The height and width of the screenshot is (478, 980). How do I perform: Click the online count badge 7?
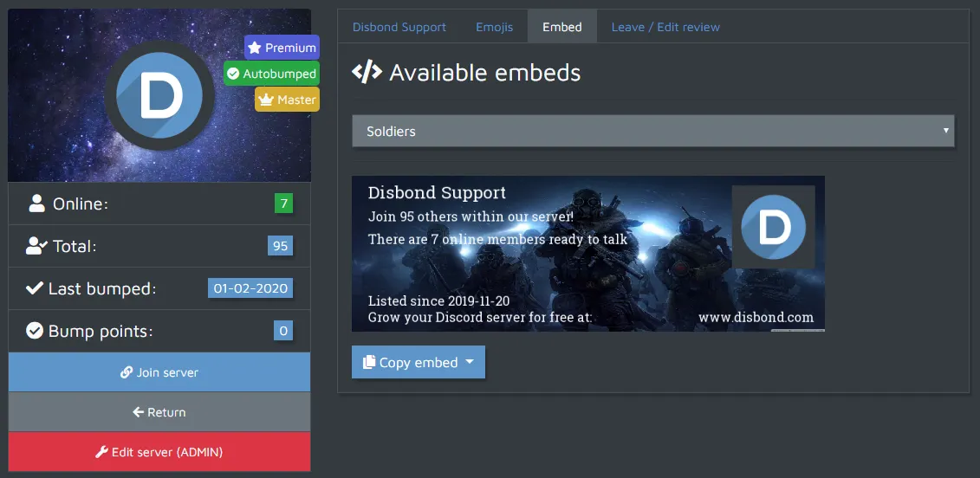pos(283,203)
